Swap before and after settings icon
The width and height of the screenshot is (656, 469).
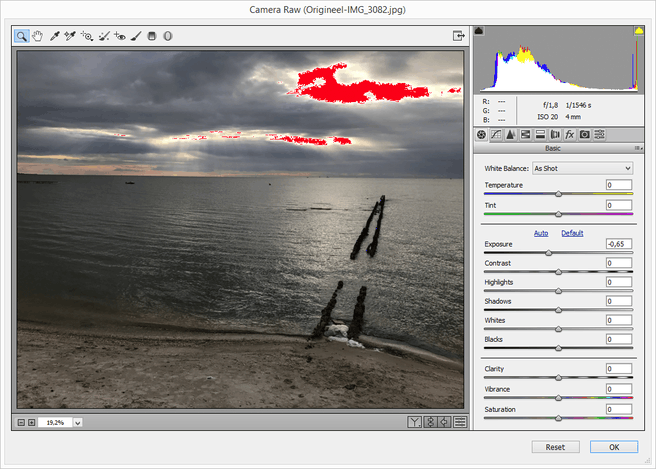[x=430, y=422]
